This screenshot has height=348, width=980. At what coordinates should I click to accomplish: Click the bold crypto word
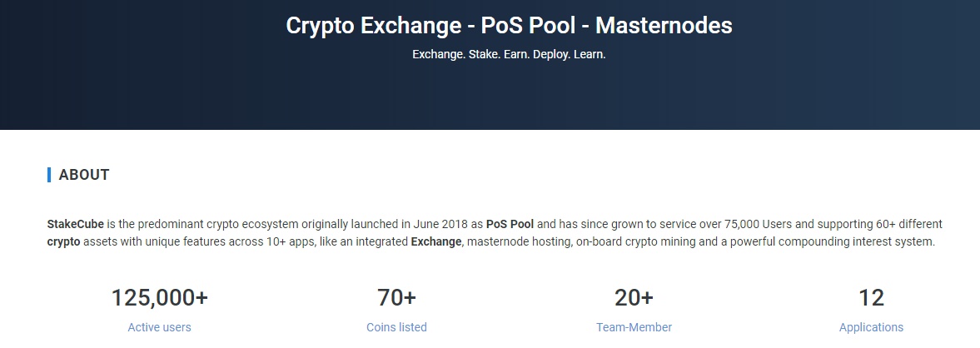click(64, 241)
